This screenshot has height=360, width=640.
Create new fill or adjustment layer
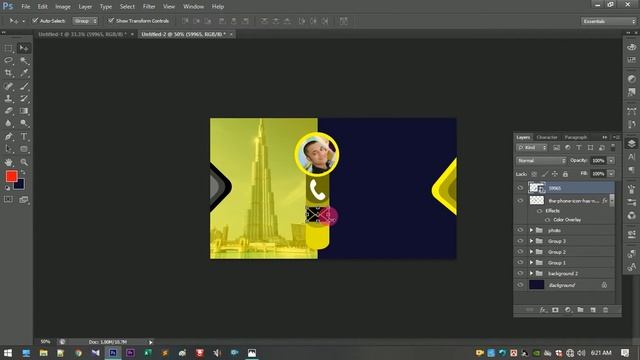pos(568,310)
